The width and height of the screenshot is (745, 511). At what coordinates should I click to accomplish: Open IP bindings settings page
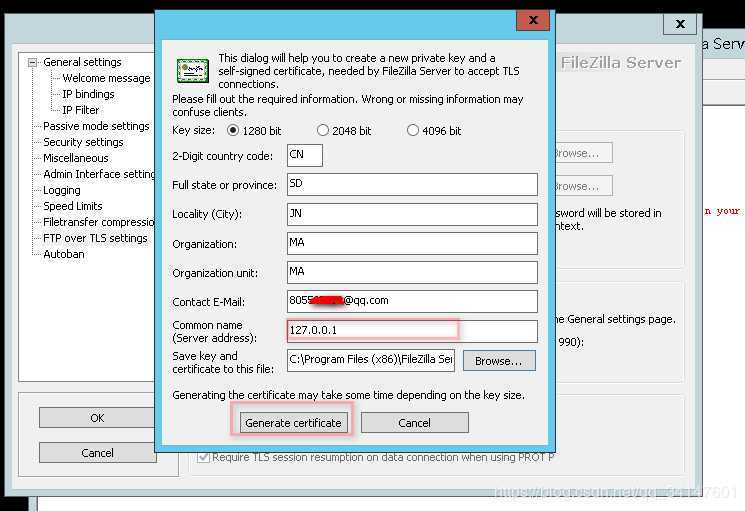point(88,94)
